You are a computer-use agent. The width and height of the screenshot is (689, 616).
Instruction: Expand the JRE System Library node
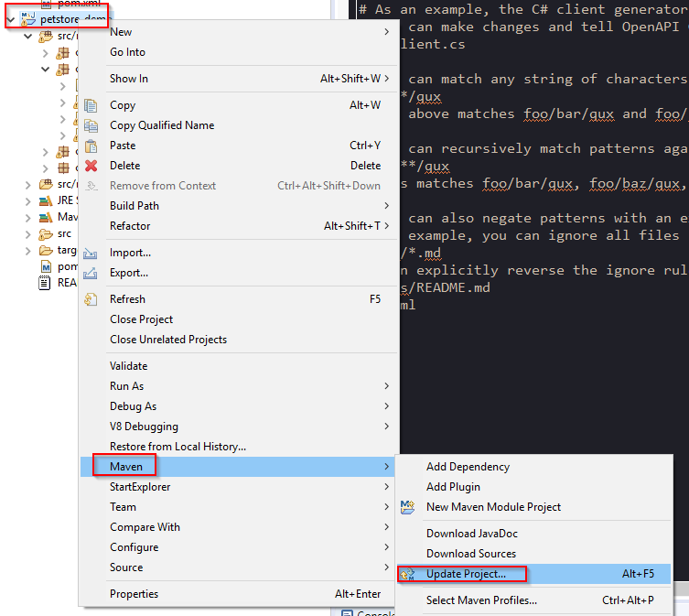pyautogui.click(x=28, y=201)
